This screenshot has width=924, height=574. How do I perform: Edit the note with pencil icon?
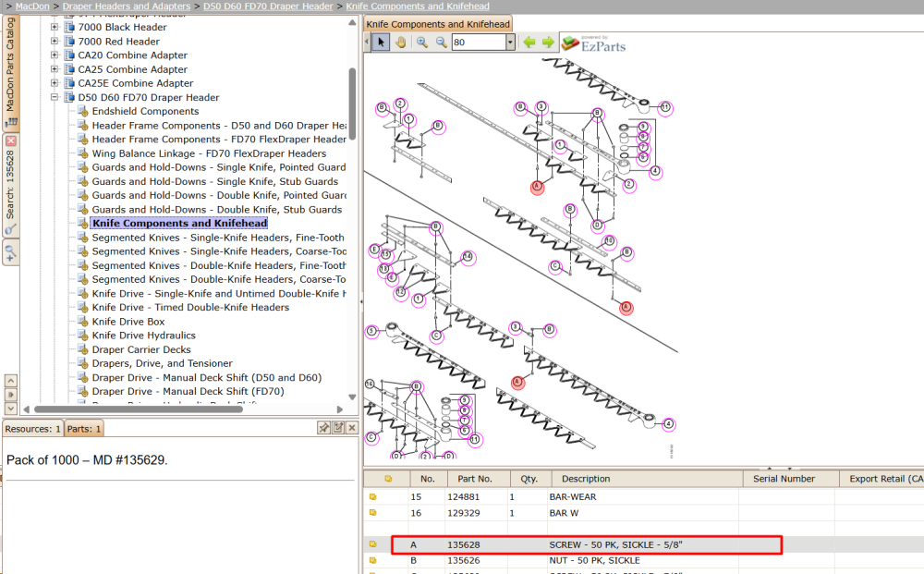337,428
